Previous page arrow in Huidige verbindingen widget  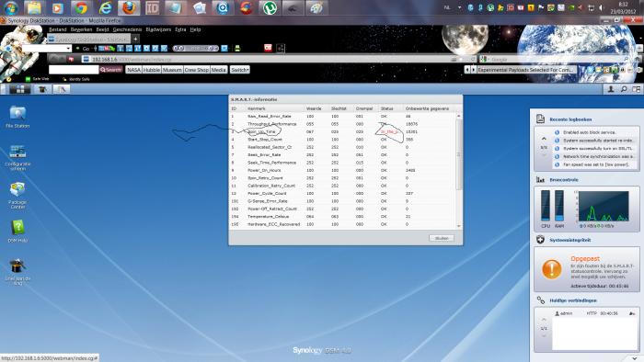(544, 320)
